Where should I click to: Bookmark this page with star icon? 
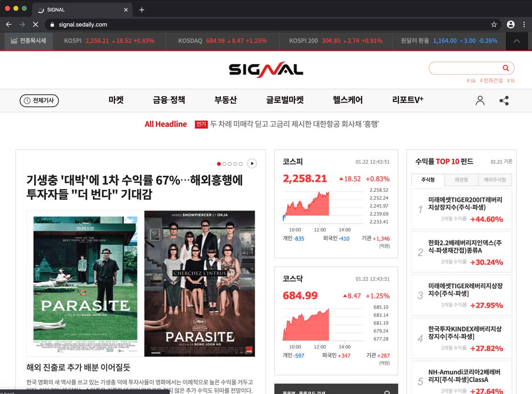[494, 24]
